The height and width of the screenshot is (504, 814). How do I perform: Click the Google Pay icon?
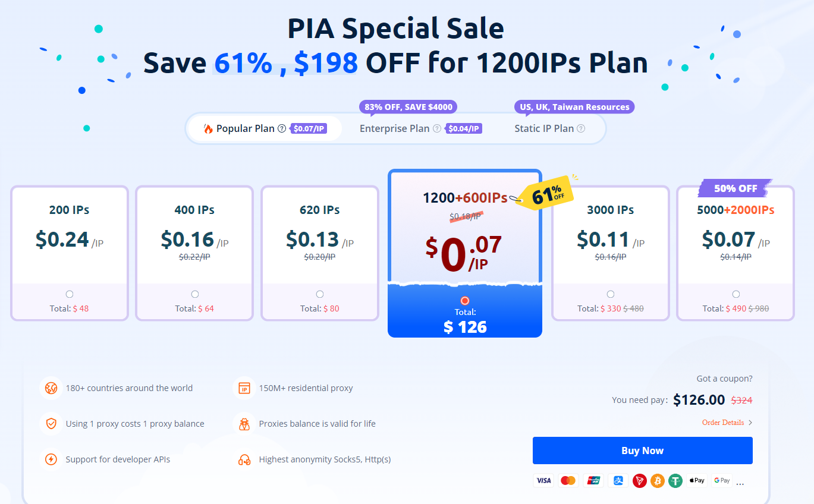pos(722,480)
